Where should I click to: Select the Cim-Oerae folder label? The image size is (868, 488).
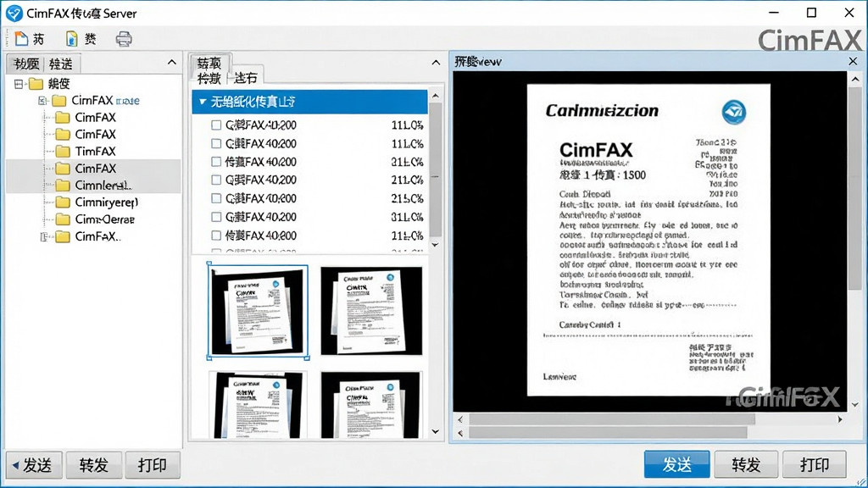click(104, 219)
